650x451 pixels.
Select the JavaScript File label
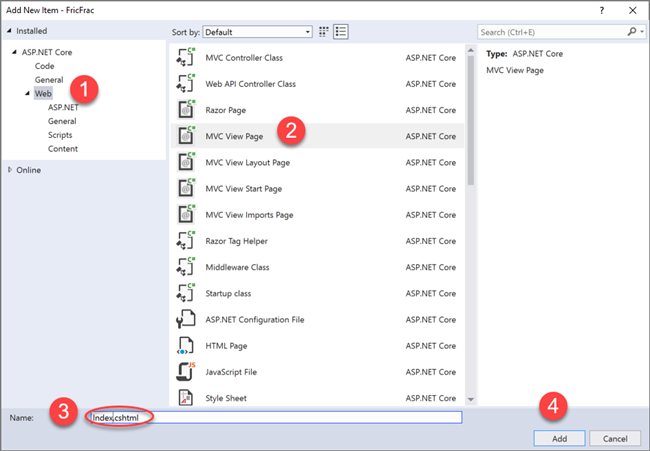click(x=231, y=372)
